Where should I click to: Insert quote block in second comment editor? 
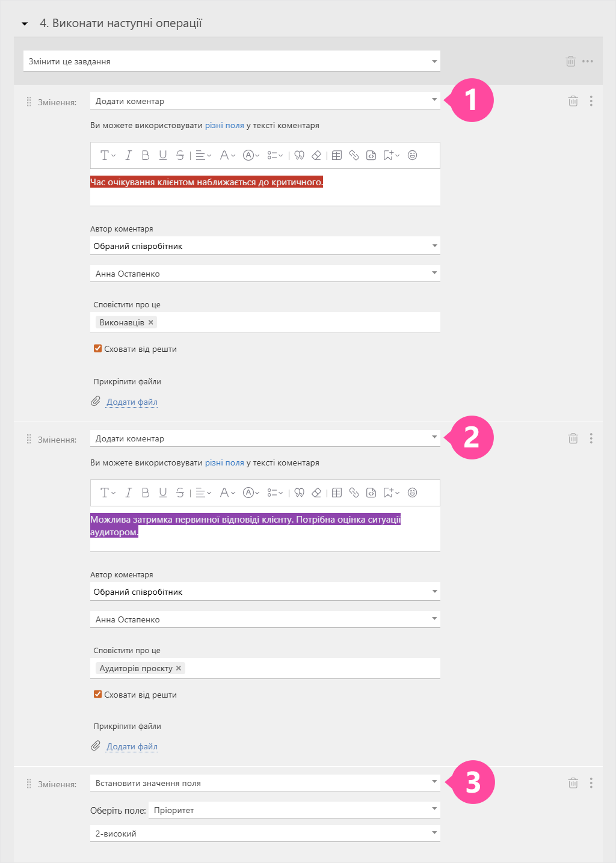[x=299, y=493]
